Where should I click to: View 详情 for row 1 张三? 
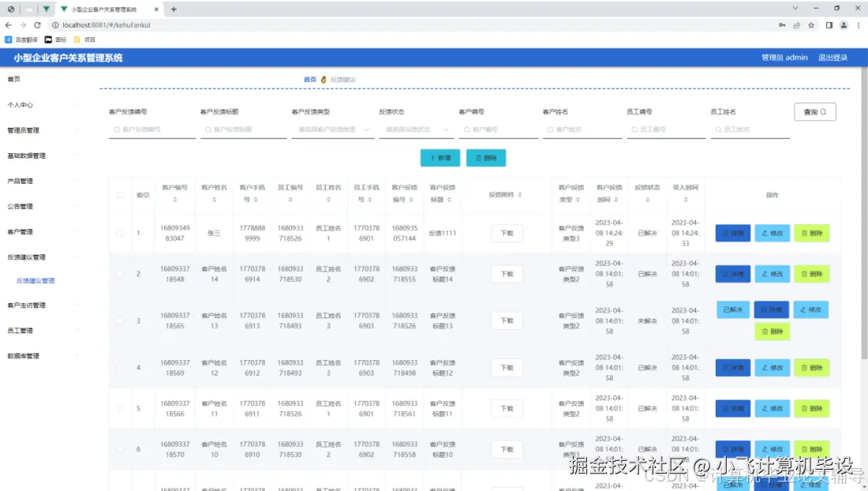733,233
